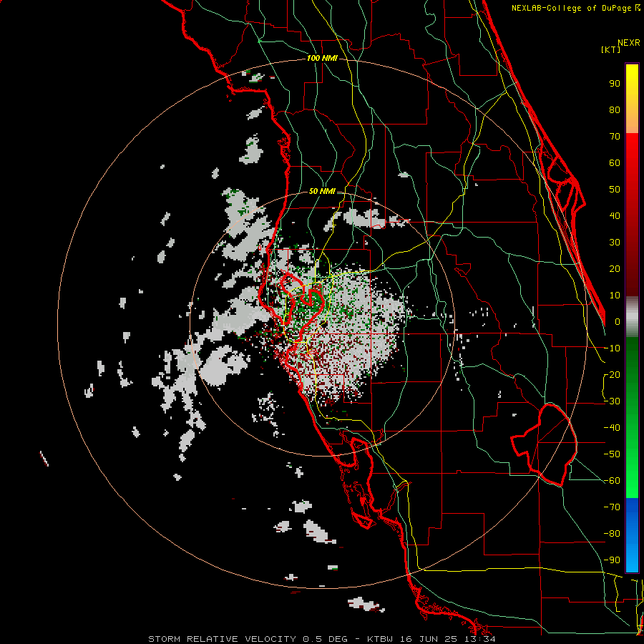Click the KTBW radar site identifier

[x=381, y=639]
